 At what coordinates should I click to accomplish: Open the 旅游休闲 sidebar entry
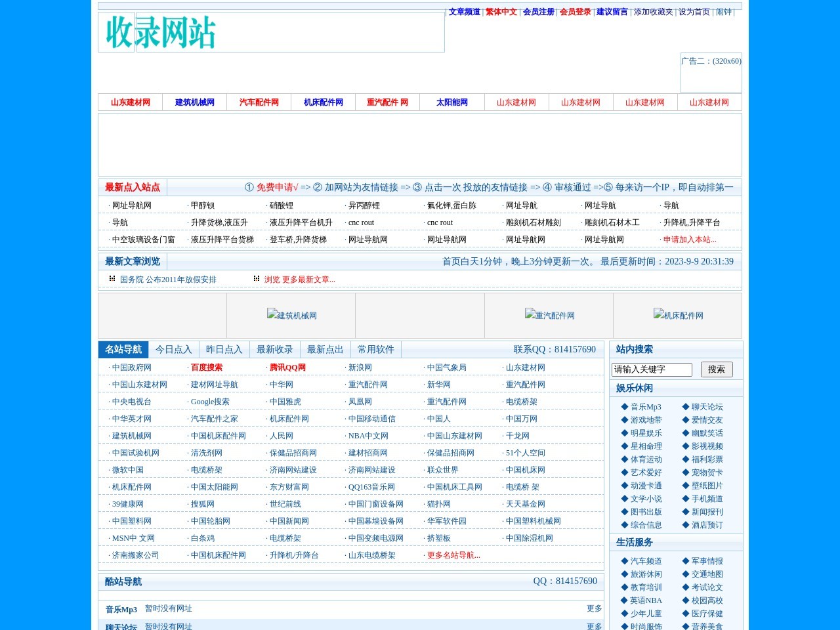coord(646,574)
